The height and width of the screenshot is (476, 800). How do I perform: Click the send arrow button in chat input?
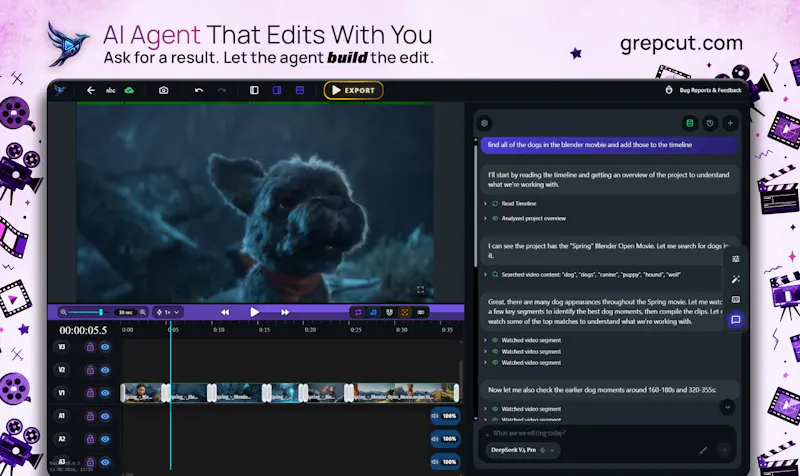coord(723,450)
